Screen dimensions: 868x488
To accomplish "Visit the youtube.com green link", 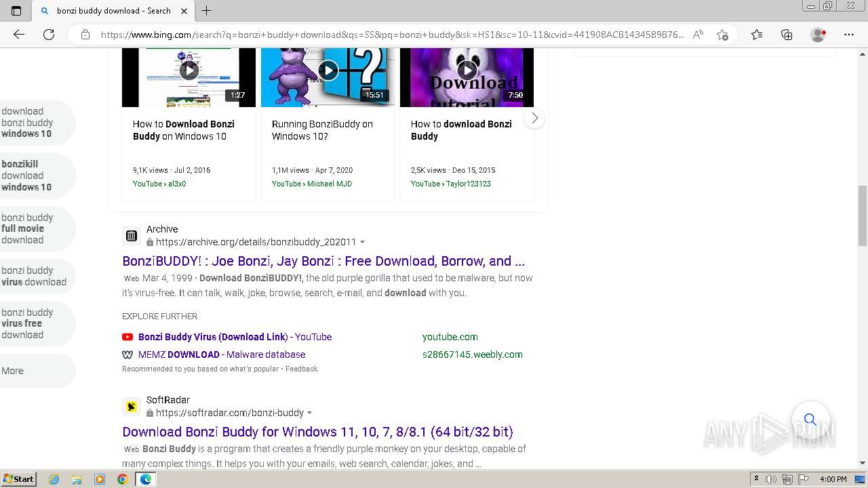I will pos(450,337).
